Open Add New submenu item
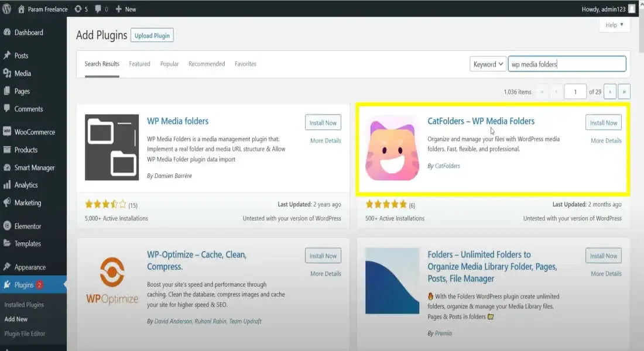Viewport: 644px width, 351px height. tap(16, 319)
